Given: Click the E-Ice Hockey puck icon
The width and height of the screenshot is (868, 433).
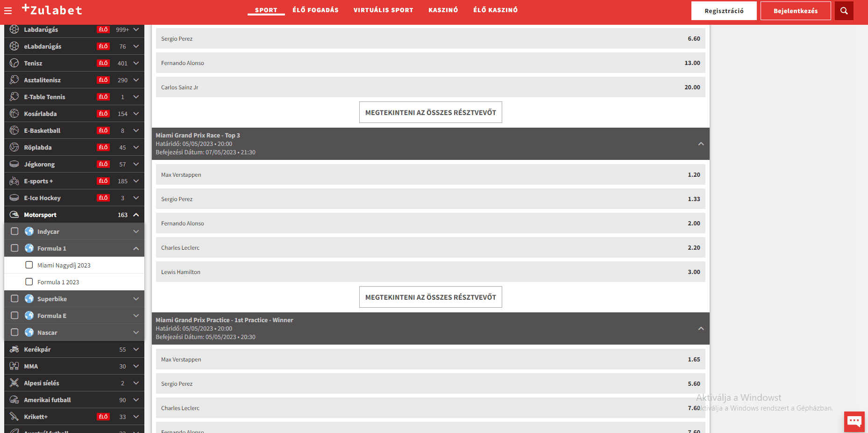Looking at the screenshot, I should 14,198.
